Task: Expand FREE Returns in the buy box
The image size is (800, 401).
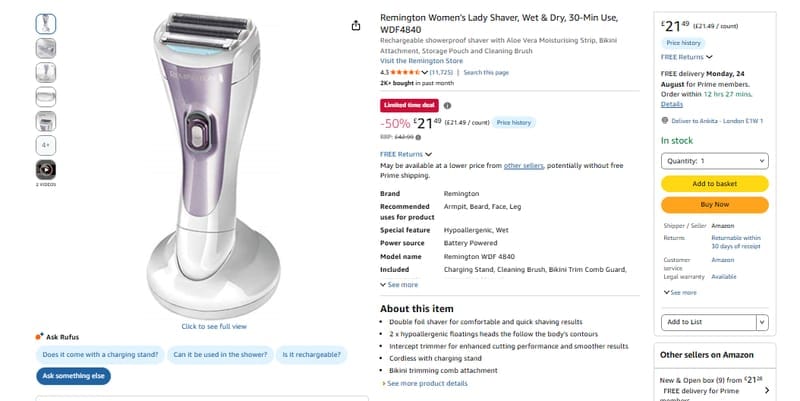Action: click(x=686, y=57)
